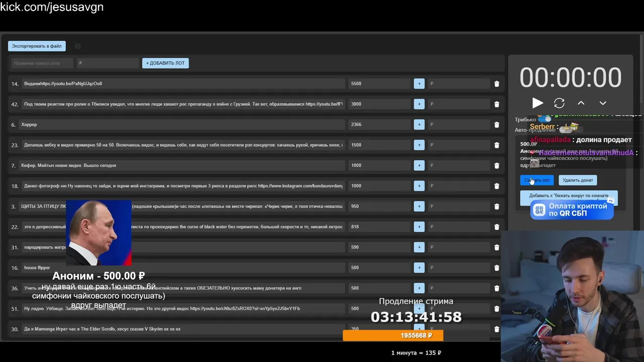Add time with the up chevron
644x362 pixels.
pyautogui.click(x=581, y=103)
